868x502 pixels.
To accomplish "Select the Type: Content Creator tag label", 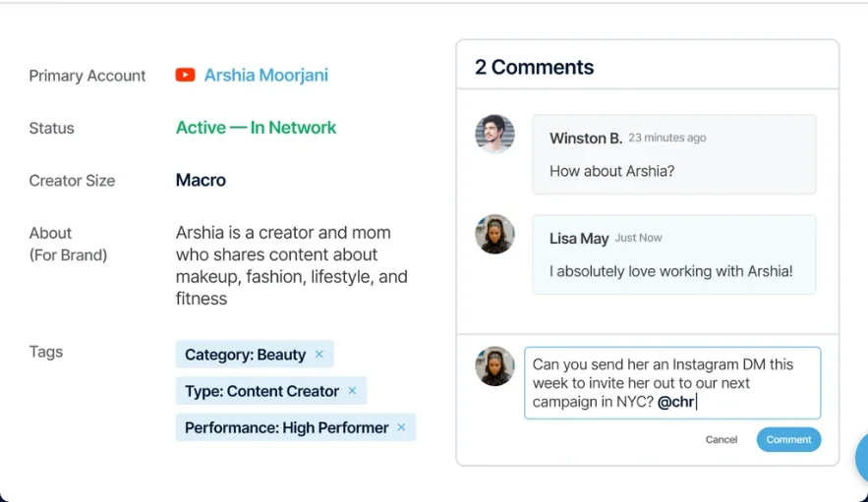I will (x=261, y=391).
